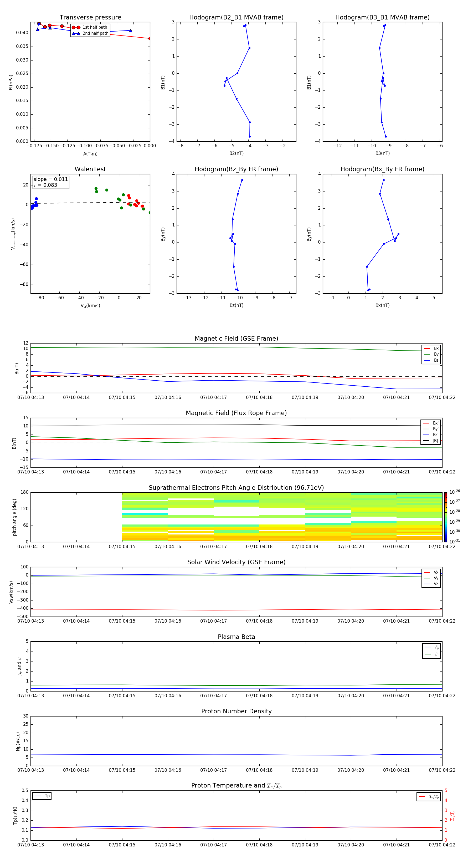This screenshot has width=473, height=868.
Task: Click the 'Hodogram(Bx_By FR frame)' title
Action: click(382, 169)
